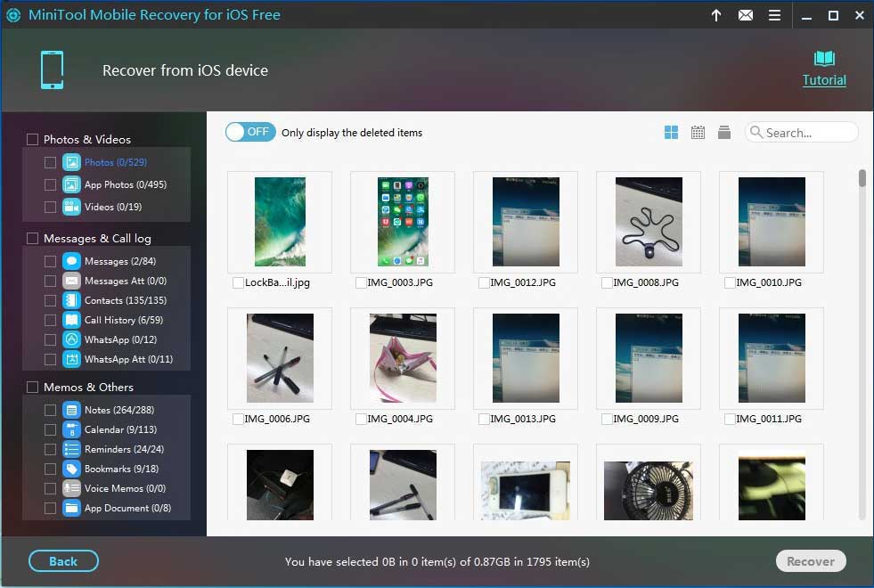Screen dimensions: 874x588
Task: Enable the WhatsApp checkbox
Action: tap(50, 339)
